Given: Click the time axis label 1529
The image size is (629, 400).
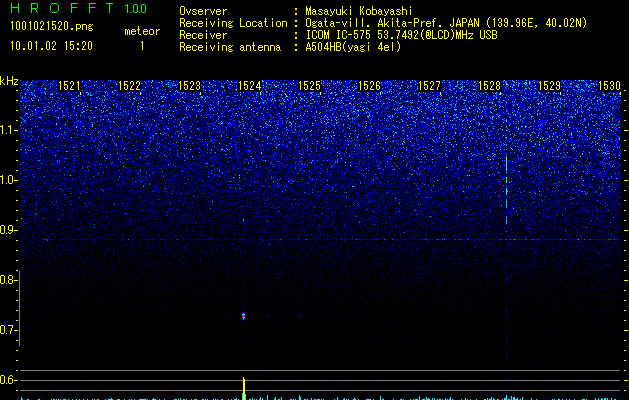Looking at the screenshot, I should point(549,86).
